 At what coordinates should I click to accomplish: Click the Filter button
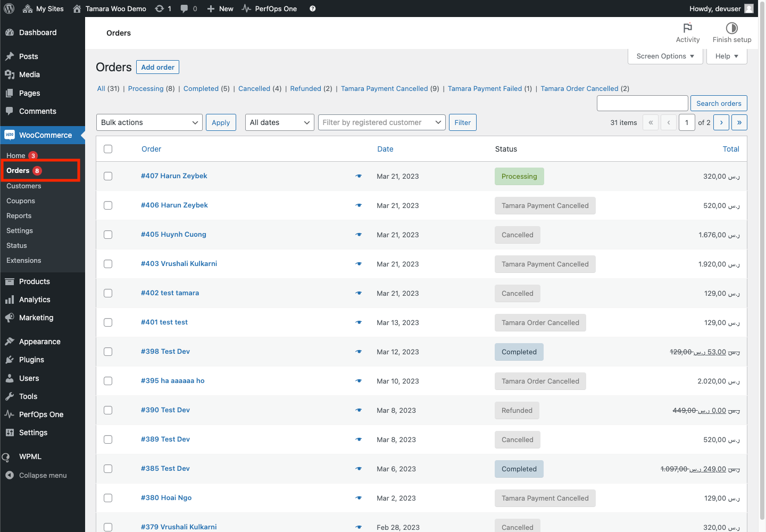pos(463,122)
